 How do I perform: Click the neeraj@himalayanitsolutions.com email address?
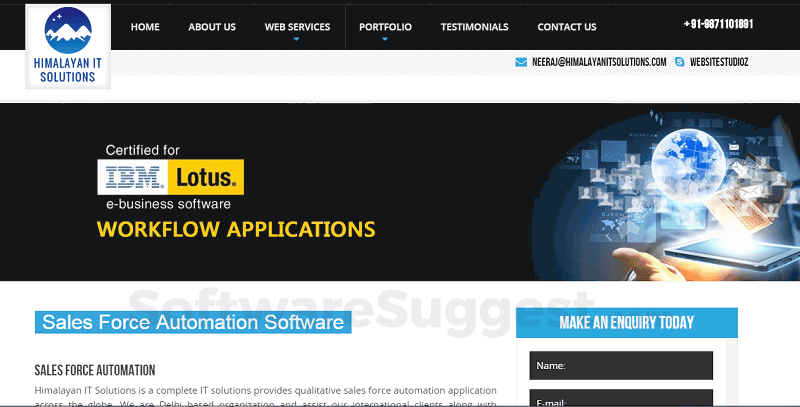[x=599, y=62]
